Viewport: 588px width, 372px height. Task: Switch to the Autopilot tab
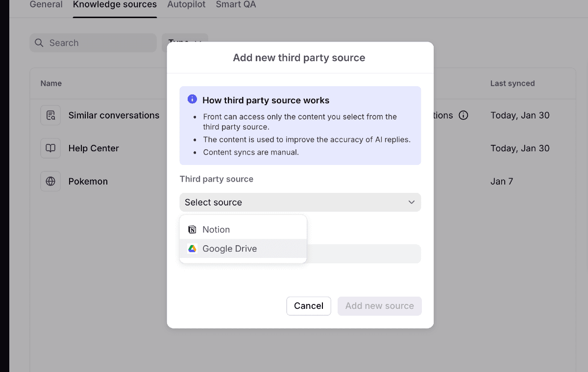186,4
